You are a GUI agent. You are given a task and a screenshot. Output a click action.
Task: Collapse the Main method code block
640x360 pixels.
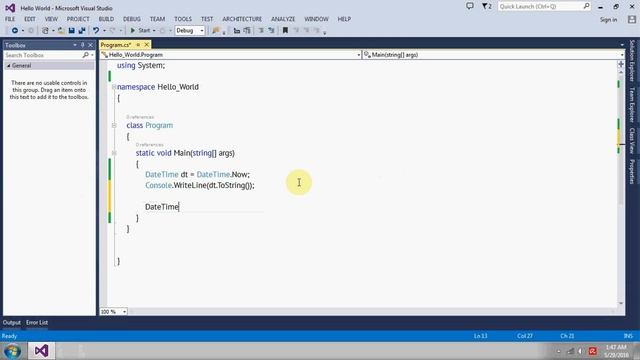click(114, 153)
